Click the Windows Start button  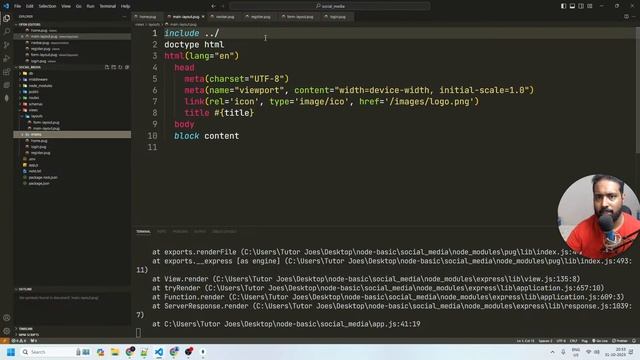(x=11, y=352)
